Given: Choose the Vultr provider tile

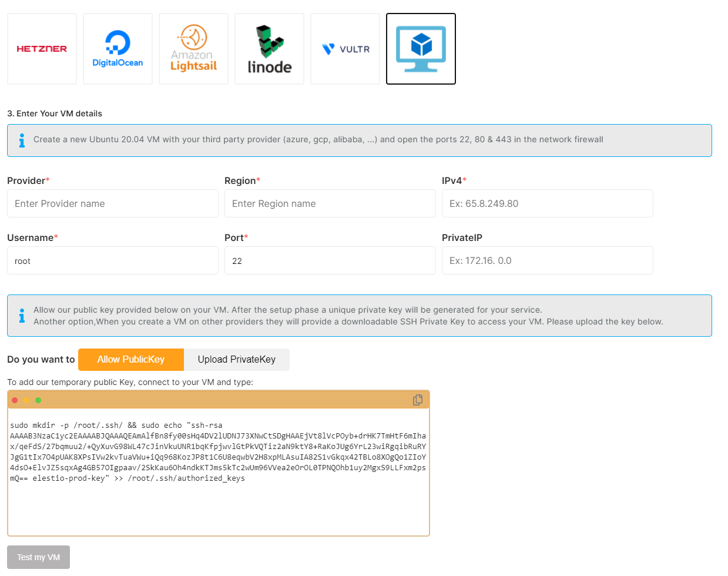Looking at the screenshot, I should click(345, 49).
